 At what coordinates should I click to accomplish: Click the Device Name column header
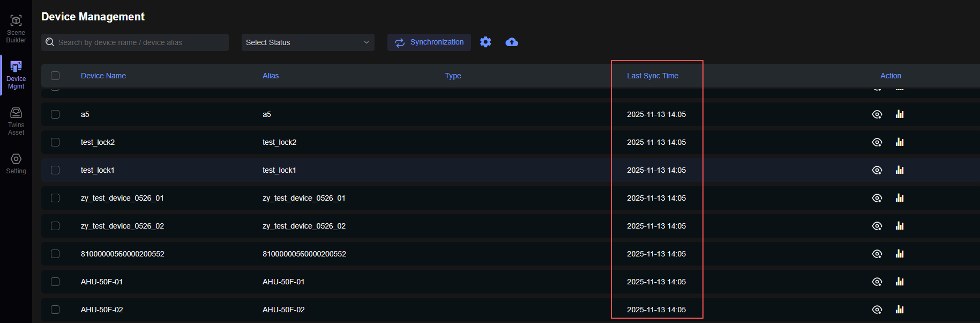[103, 76]
